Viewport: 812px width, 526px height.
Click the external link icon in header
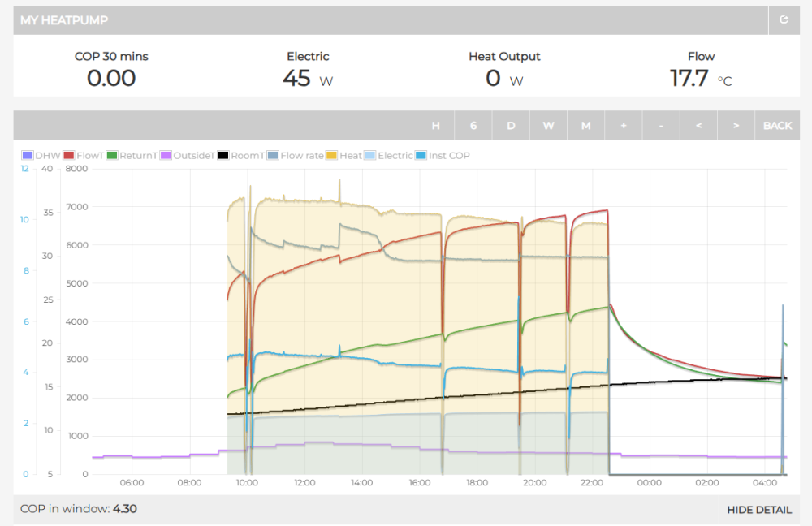784,20
